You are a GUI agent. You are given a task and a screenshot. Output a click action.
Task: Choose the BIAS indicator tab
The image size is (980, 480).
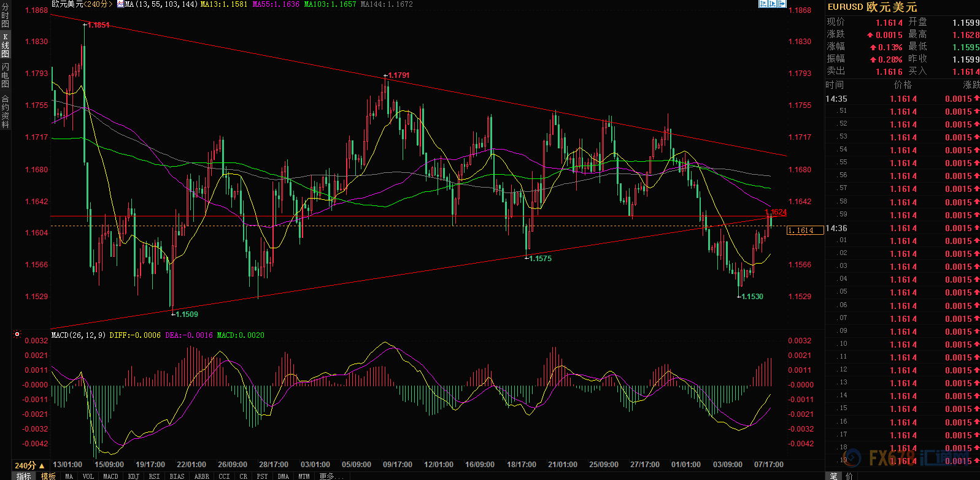[177, 476]
